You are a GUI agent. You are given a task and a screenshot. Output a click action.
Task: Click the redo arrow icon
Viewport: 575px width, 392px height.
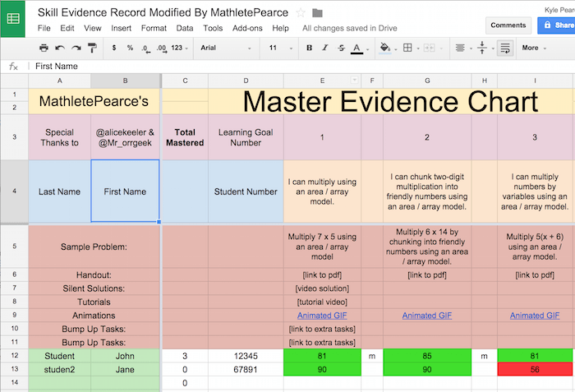coord(76,48)
